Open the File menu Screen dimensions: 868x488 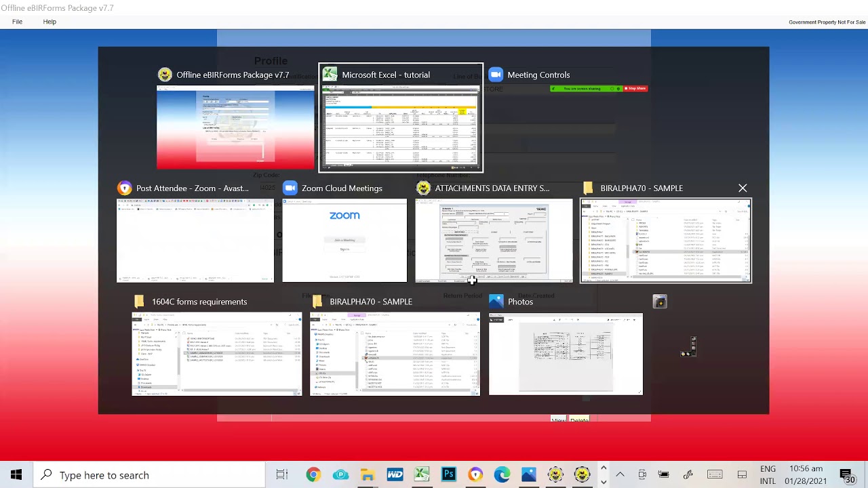coord(17,22)
